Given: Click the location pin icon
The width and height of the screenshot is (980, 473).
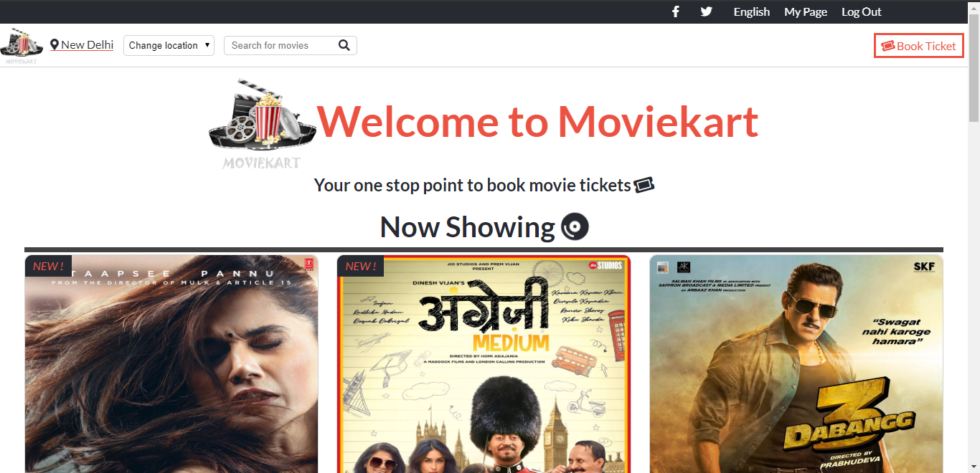Looking at the screenshot, I should coord(55,45).
